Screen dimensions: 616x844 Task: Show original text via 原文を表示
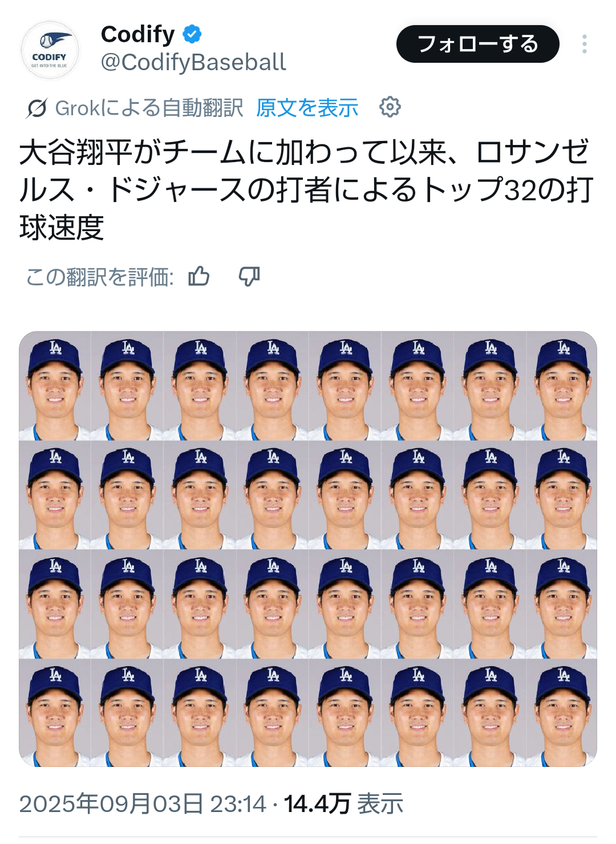(x=307, y=107)
